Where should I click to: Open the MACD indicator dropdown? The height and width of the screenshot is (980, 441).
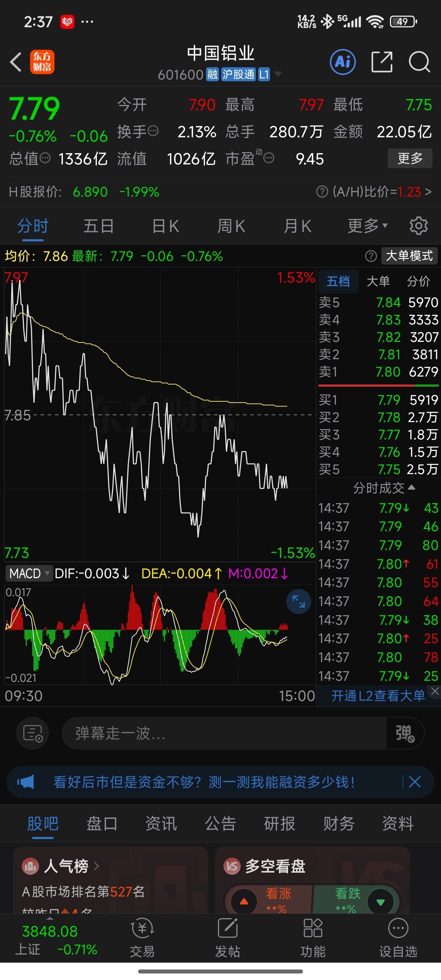click(x=29, y=573)
